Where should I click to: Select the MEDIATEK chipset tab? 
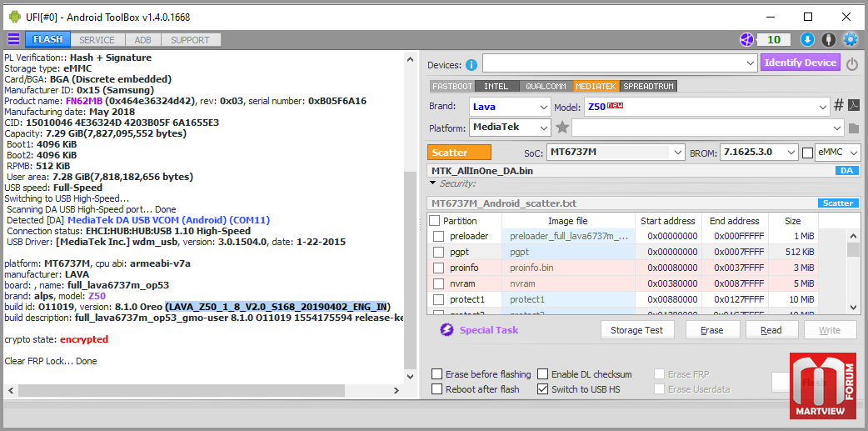tap(596, 87)
